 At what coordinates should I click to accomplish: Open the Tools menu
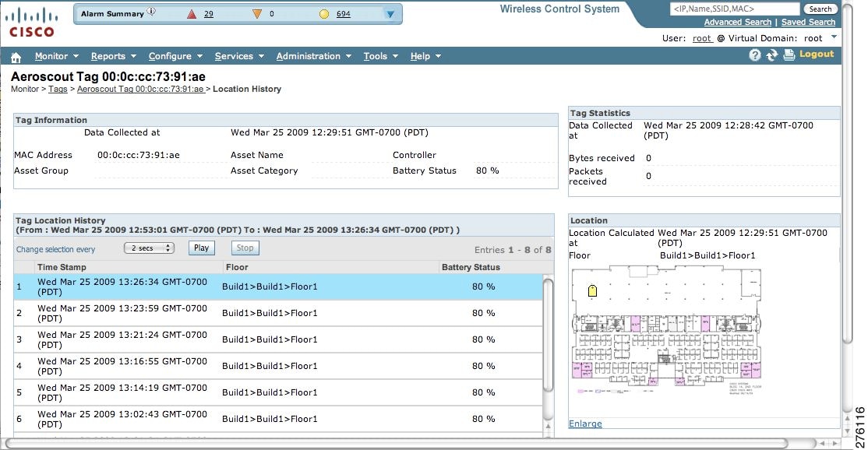click(x=381, y=56)
